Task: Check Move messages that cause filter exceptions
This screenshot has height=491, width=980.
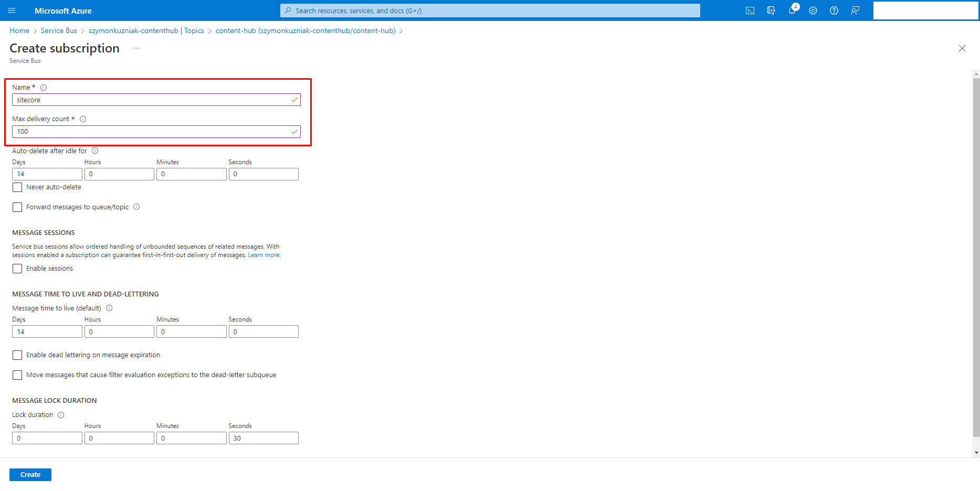Action: tap(17, 375)
